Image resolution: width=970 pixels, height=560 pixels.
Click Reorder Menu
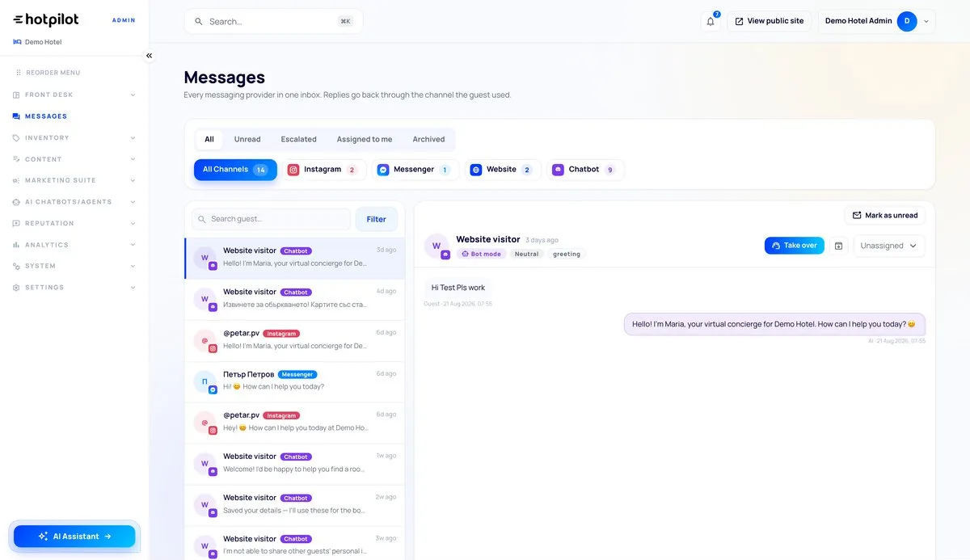48,73
